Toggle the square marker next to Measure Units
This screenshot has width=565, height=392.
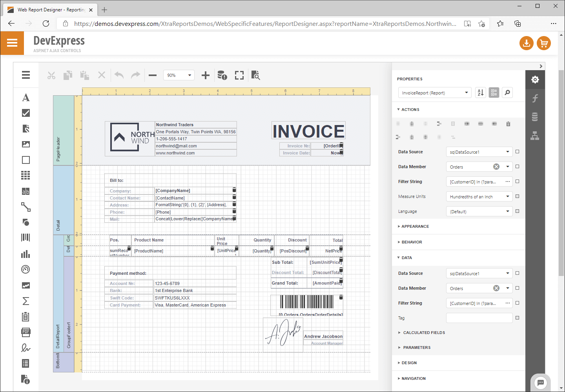click(517, 196)
